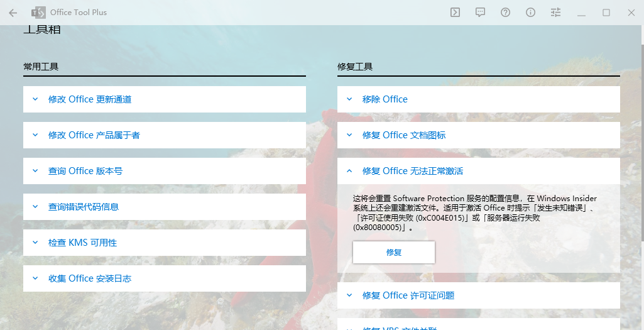This screenshot has width=644, height=330.
Task: Open the feedback chat icon
Action: pyautogui.click(x=480, y=13)
